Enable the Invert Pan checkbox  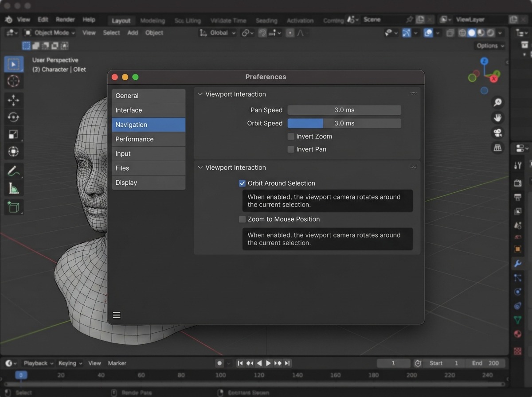(291, 149)
